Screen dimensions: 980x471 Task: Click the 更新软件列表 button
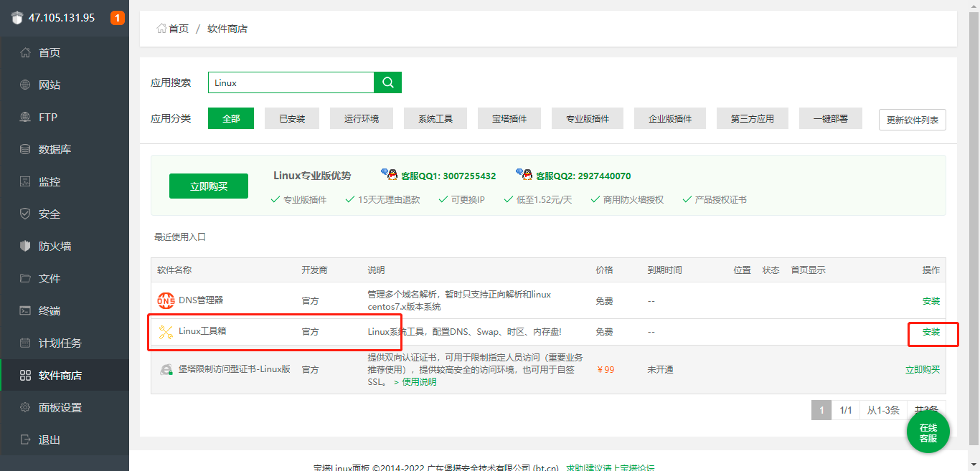pos(913,120)
